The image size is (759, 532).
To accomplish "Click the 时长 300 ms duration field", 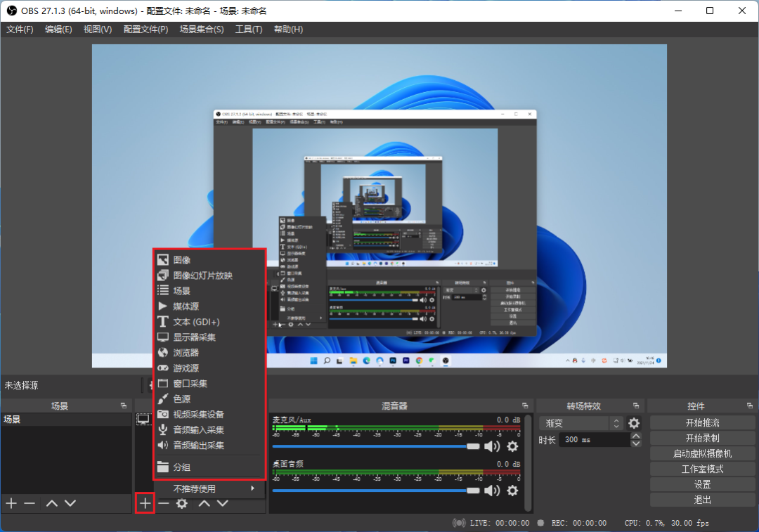I will [x=595, y=439].
